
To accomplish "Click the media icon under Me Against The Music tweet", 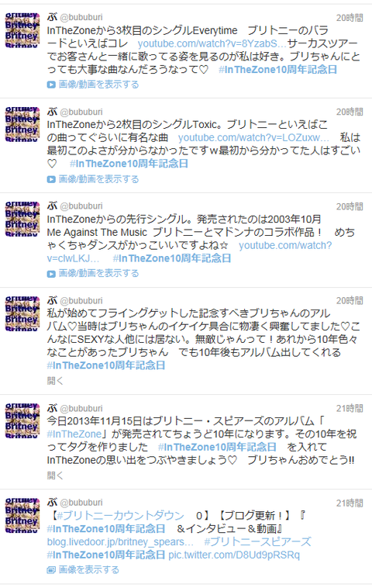I will 51,274.
